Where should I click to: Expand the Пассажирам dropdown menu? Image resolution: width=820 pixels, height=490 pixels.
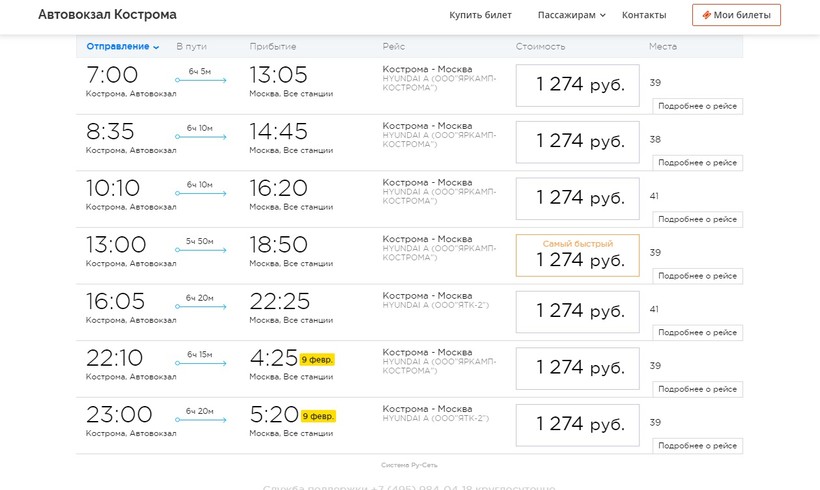571,15
